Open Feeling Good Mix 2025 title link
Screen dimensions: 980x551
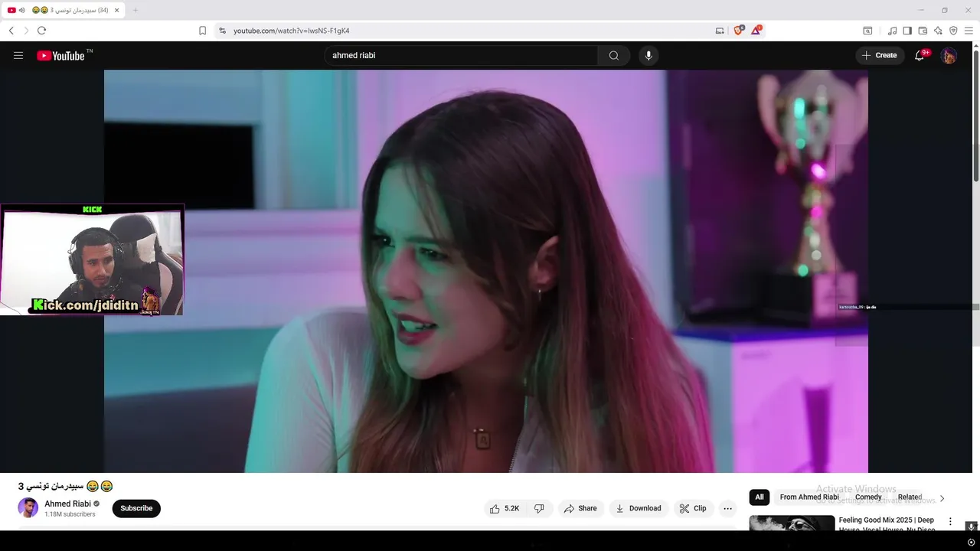[887, 523]
